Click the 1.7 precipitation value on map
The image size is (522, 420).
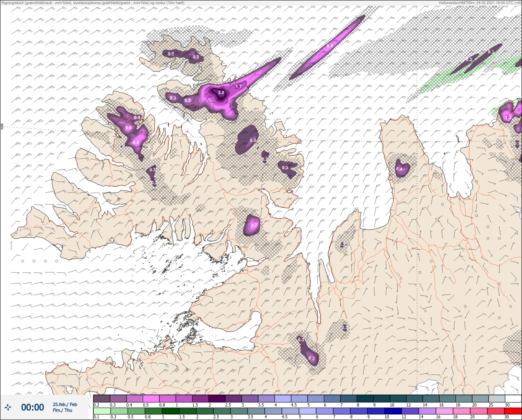click(x=239, y=86)
